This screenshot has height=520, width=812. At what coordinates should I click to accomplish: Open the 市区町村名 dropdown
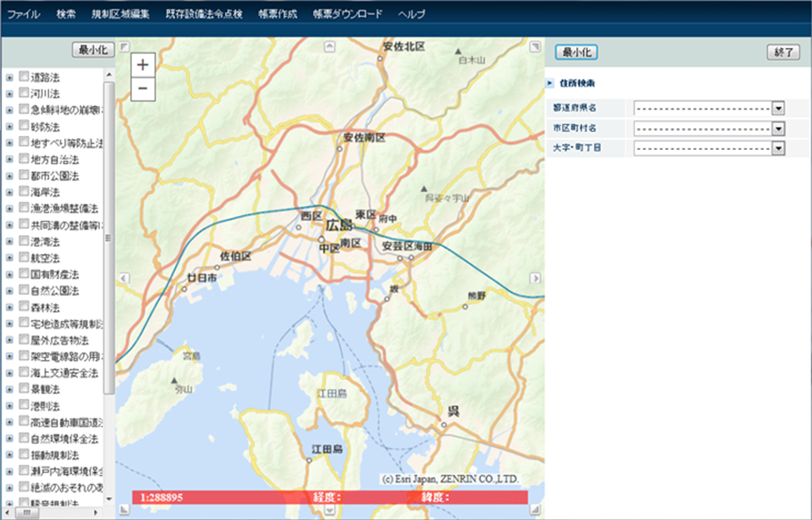[x=778, y=128]
